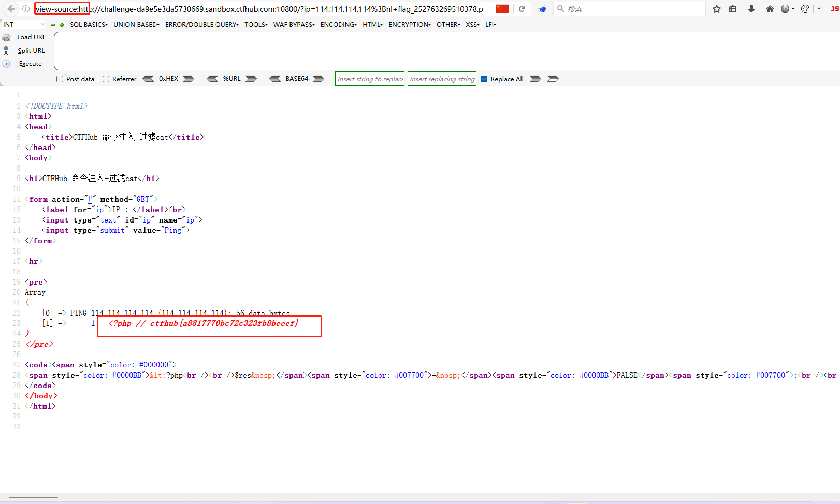Open the SQL BASICS menu
The width and height of the screenshot is (840, 504).
(88, 24)
